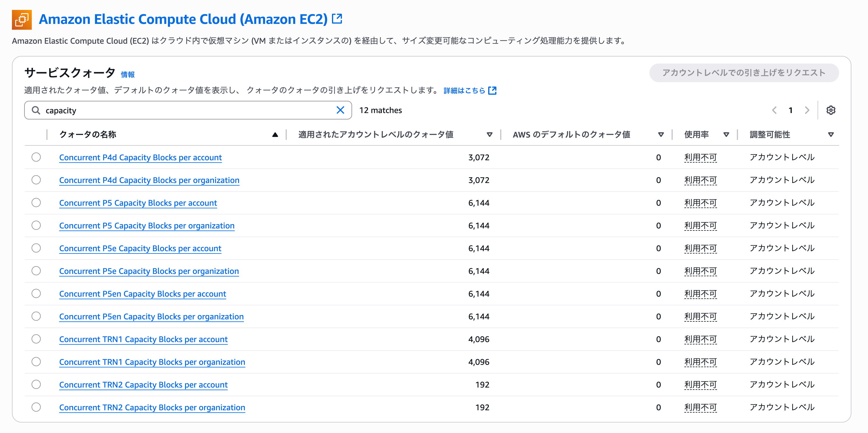
Task: Open Concurrent P5e Capacity Blocks per account
Action: tap(140, 248)
